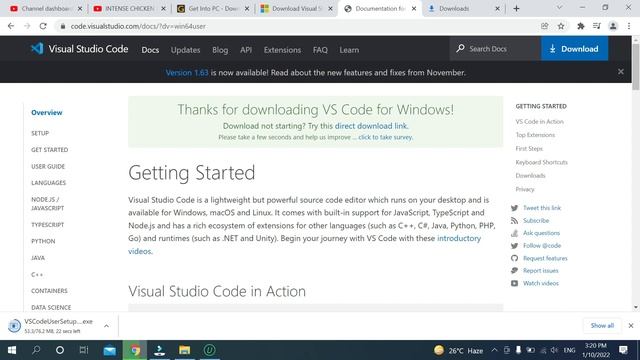Click the Search Docs magnifier icon
The width and height of the screenshot is (640, 360).
(x=460, y=49)
